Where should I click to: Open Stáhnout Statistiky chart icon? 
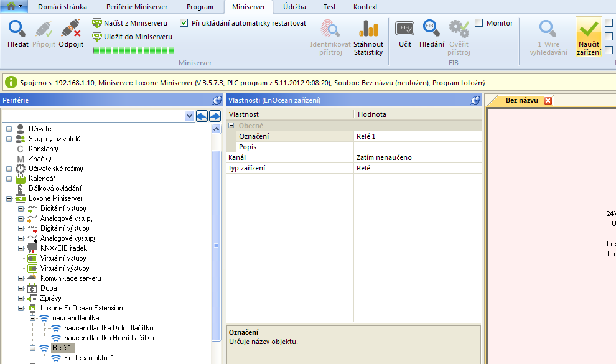coord(368,29)
